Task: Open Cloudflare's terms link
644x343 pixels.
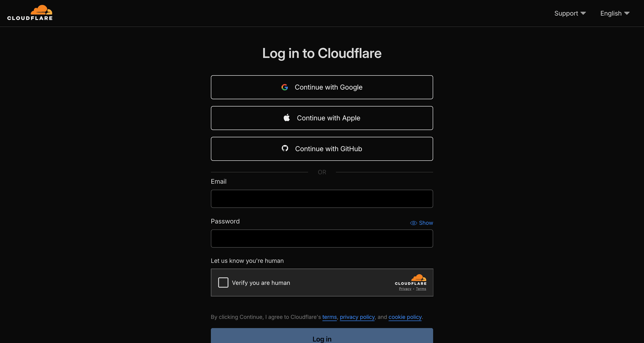Action: pyautogui.click(x=330, y=317)
